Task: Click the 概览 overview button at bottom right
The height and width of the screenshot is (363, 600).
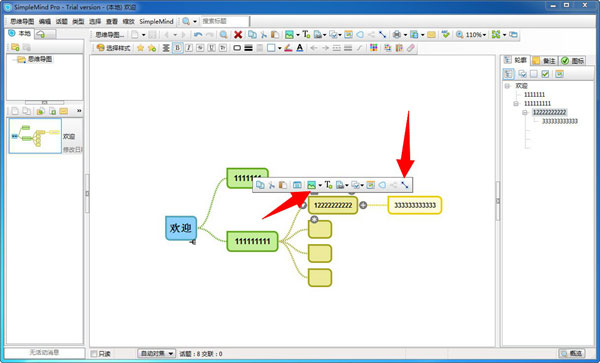Action: (572, 353)
